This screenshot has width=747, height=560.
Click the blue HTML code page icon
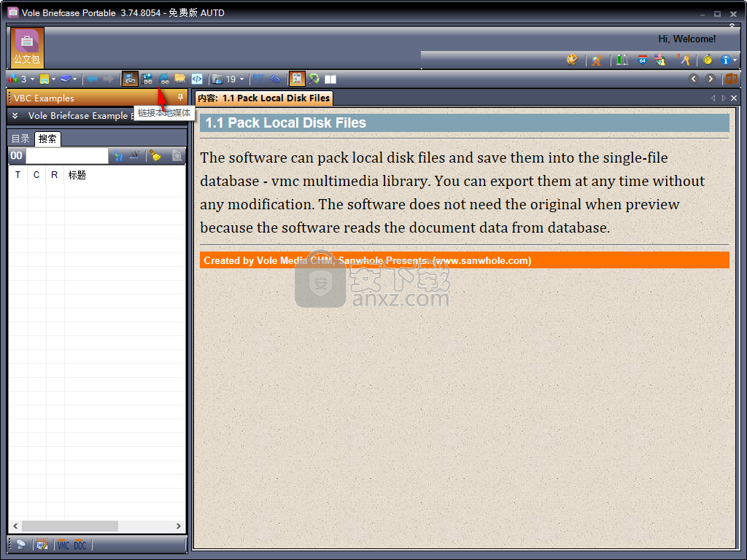coord(197,79)
